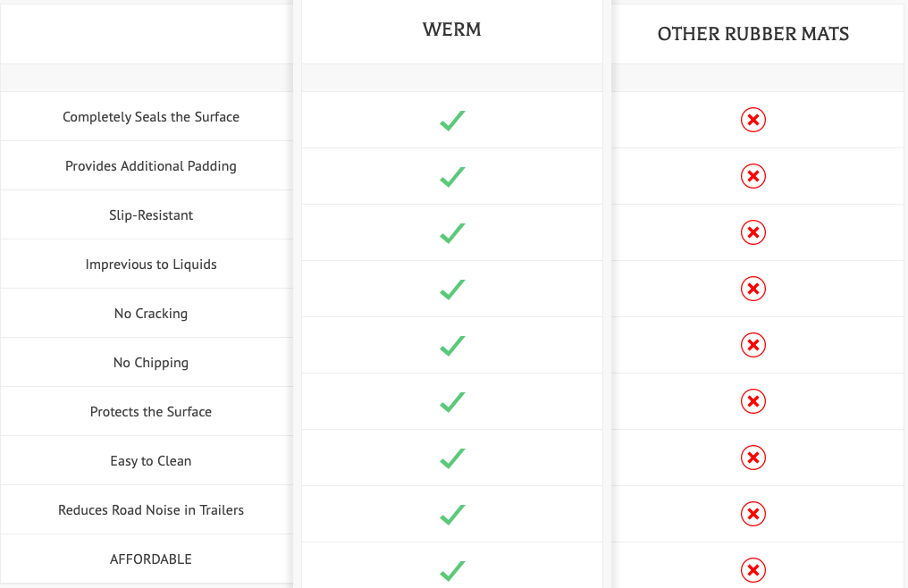Click red X for Completely Seals the Surface

(x=752, y=120)
